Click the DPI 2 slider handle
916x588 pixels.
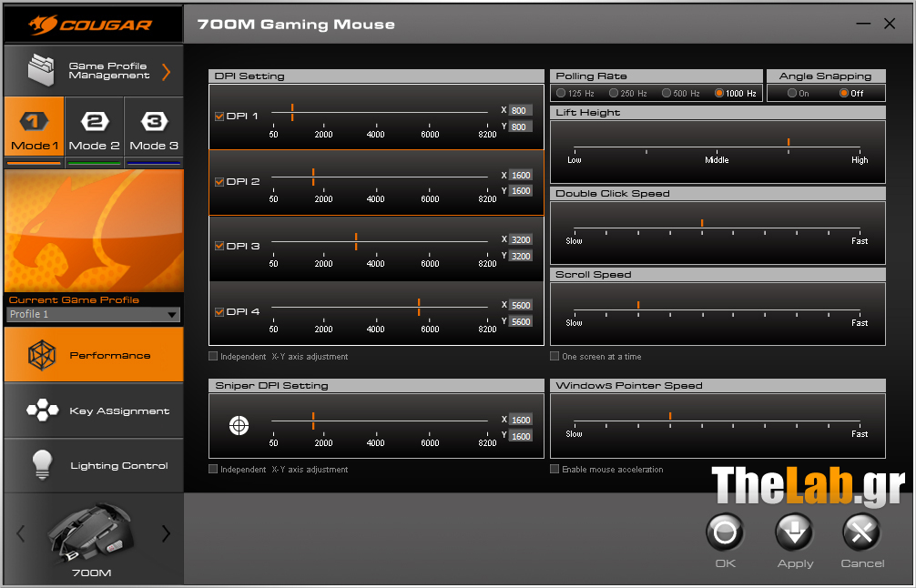(x=313, y=177)
